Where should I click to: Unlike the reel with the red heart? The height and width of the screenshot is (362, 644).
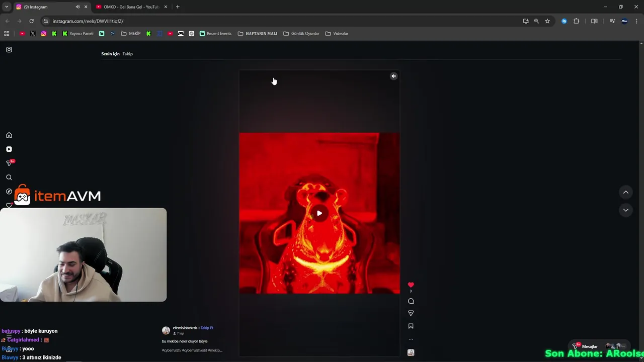(411, 285)
